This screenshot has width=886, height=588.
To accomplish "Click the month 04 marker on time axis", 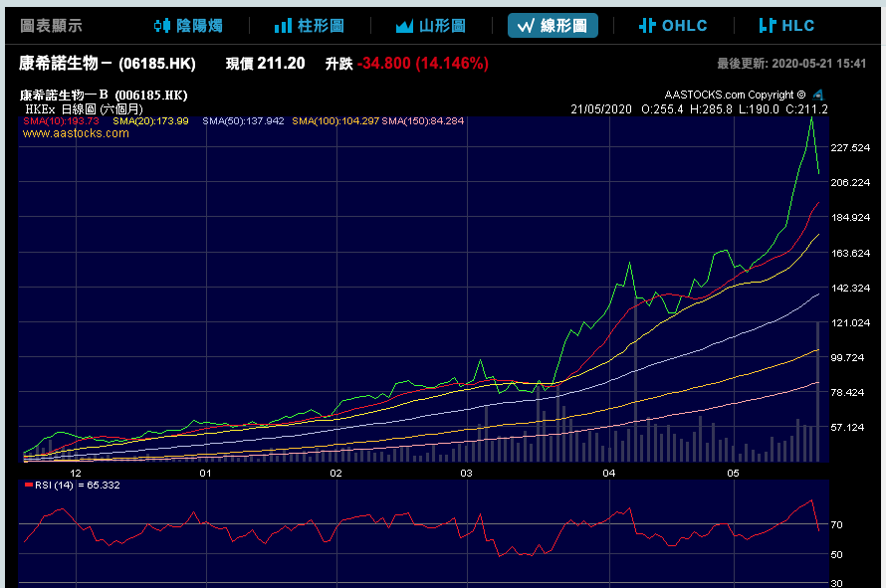I will tap(608, 473).
